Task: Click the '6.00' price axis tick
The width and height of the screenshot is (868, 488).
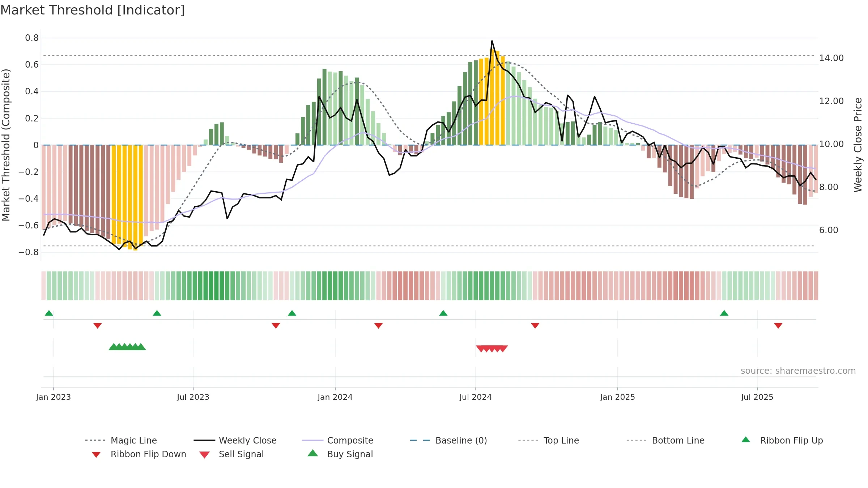Action: [829, 230]
